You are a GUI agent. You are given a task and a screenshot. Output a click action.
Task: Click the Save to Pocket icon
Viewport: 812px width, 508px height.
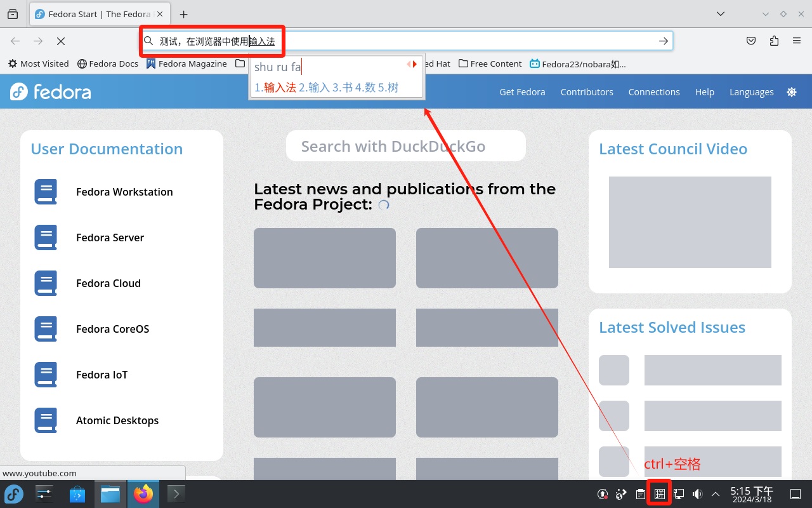(751, 41)
